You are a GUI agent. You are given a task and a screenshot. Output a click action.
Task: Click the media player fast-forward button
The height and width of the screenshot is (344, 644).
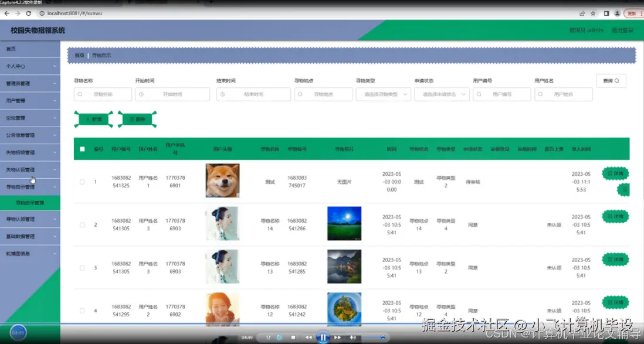[x=338, y=338]
